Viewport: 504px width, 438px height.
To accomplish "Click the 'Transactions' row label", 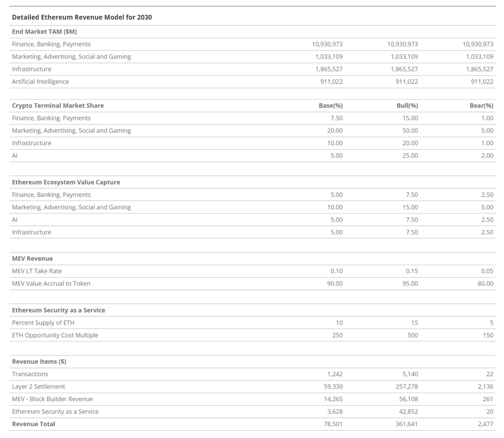I will 30,374.
